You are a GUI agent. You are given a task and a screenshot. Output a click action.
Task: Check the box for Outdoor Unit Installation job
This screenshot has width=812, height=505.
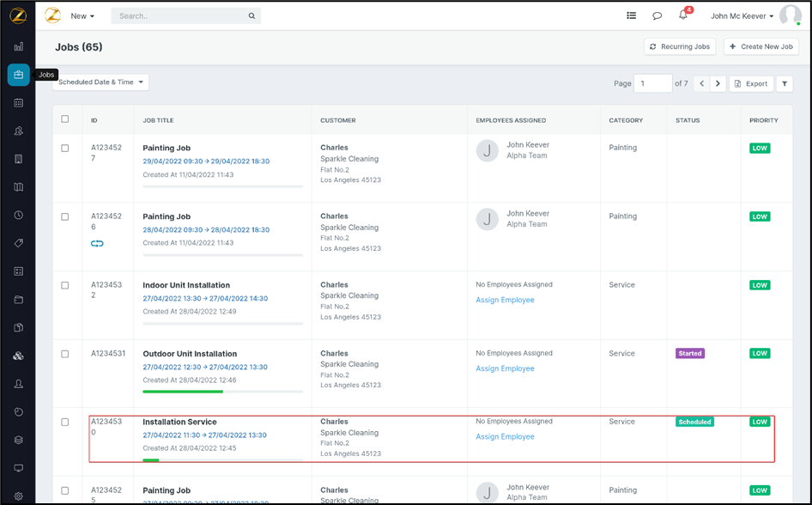coord(65,354)
